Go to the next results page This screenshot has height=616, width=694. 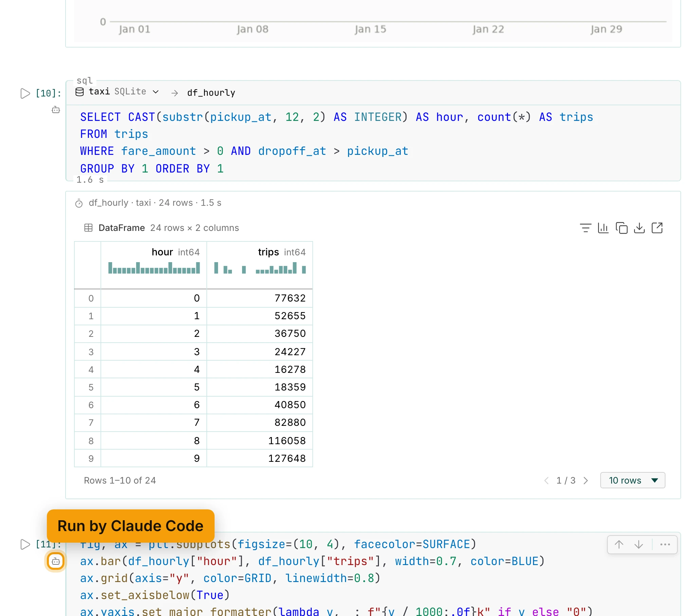pyautogui.click(x=586, y=481)
